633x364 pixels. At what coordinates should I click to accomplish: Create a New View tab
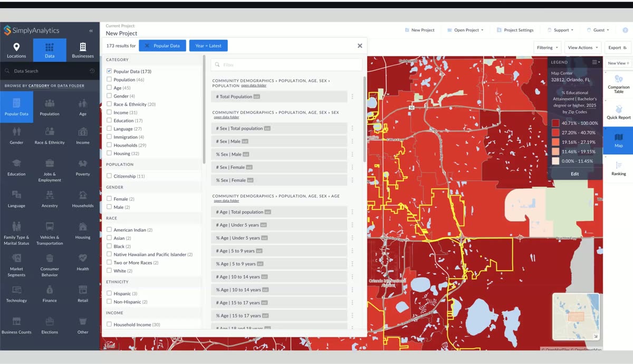(x=618, y=63)
